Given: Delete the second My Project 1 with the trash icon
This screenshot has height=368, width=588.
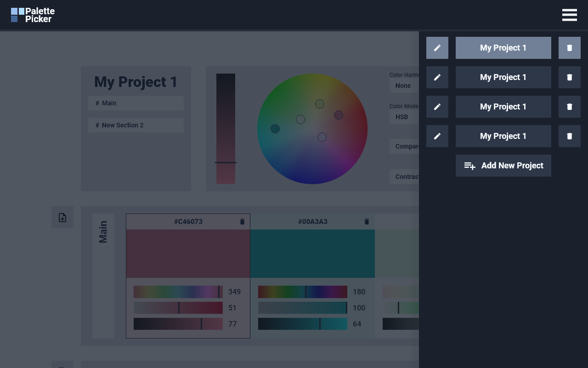Looking at the screenshot, I should [x=570, y=77].
